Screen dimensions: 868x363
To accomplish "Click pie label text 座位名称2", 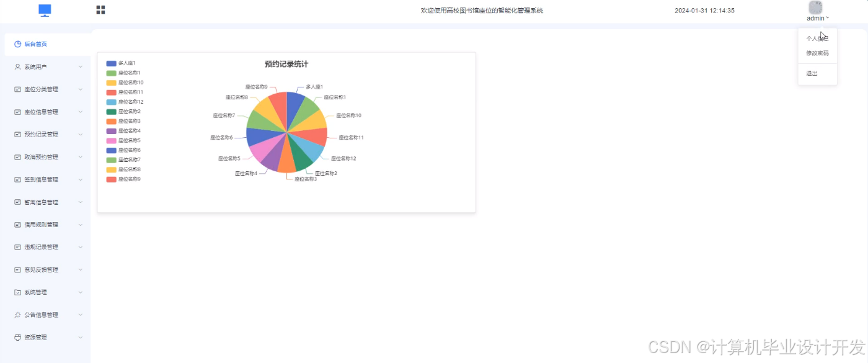I will pos(326,173).
